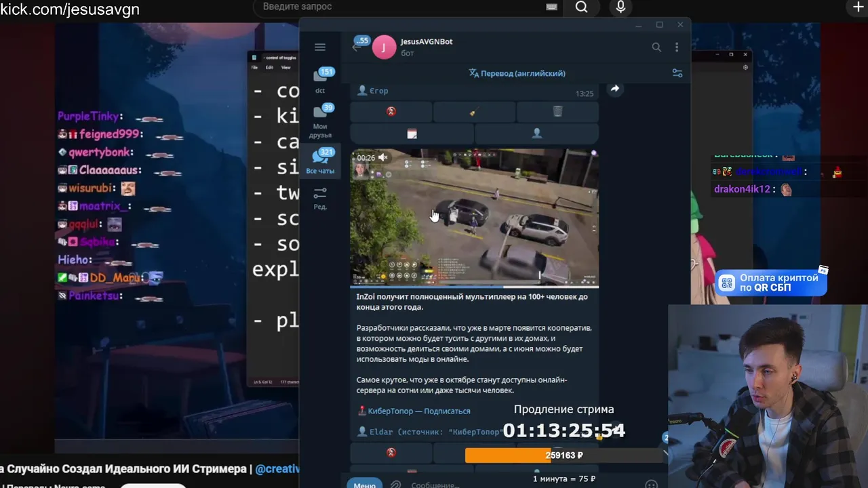Image resolution: width=868 pixels, height=488 pixels.
Task: Search within the JesusAVGNBot chat
Action: click(656, 47)
